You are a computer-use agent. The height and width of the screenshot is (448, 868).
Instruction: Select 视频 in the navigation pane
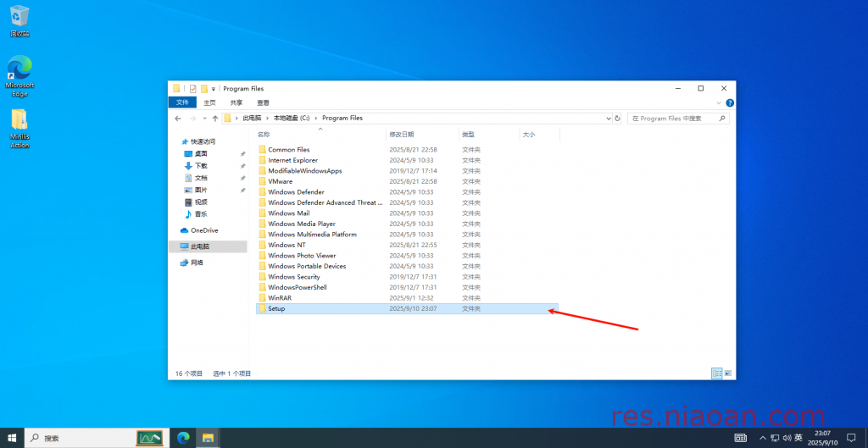(x=197, y=202)
